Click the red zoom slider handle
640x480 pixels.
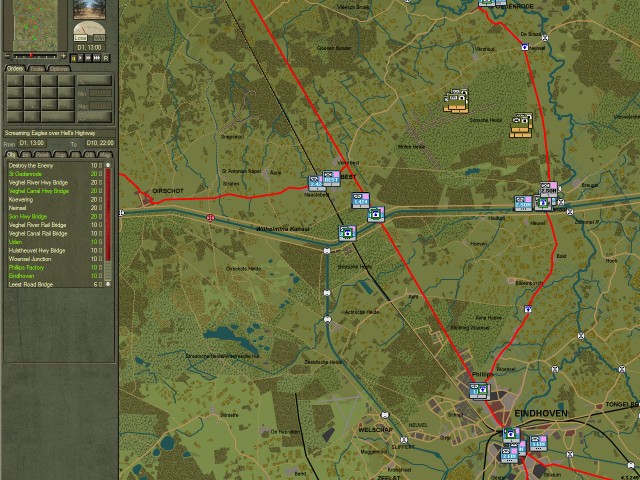31,56
